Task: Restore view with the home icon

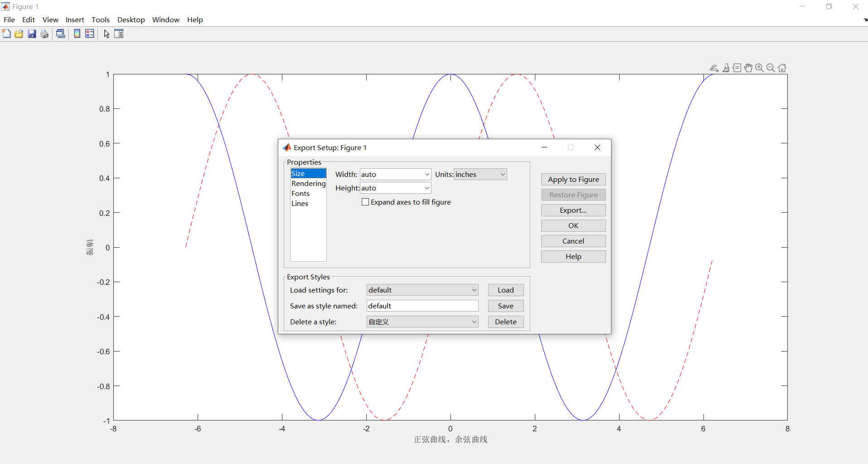Action: [x=782, y=68]
